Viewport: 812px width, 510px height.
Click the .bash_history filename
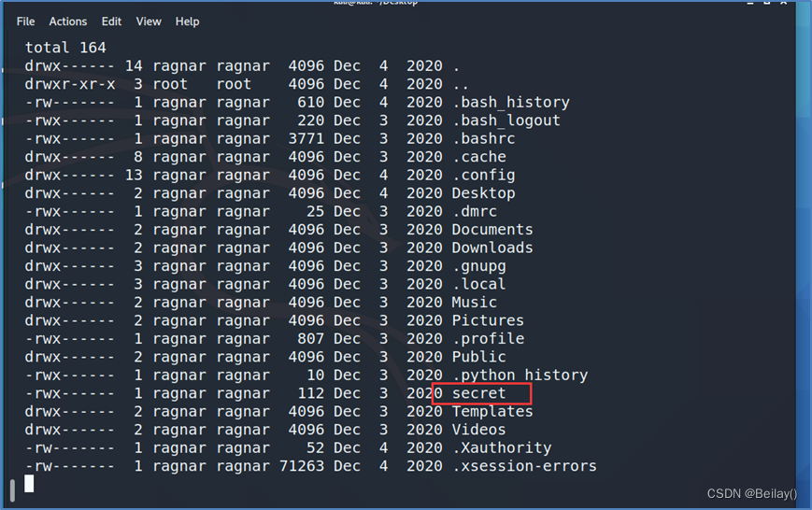(510, 102)
